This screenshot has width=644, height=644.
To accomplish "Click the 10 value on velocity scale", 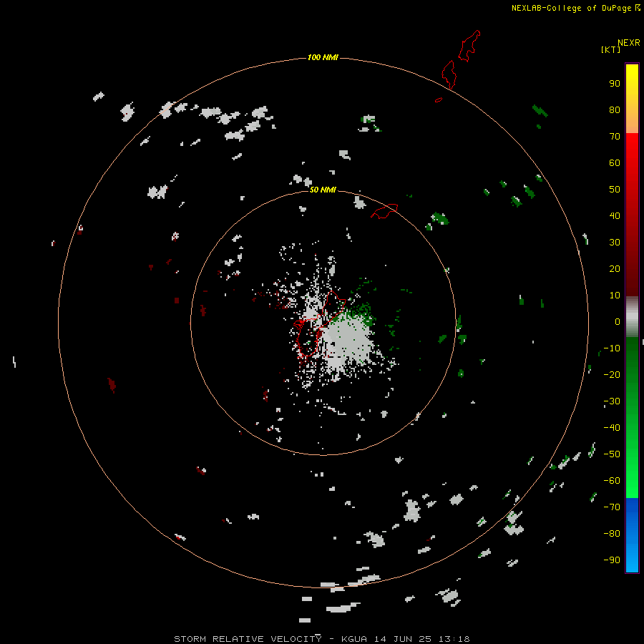I will (615, 296).
